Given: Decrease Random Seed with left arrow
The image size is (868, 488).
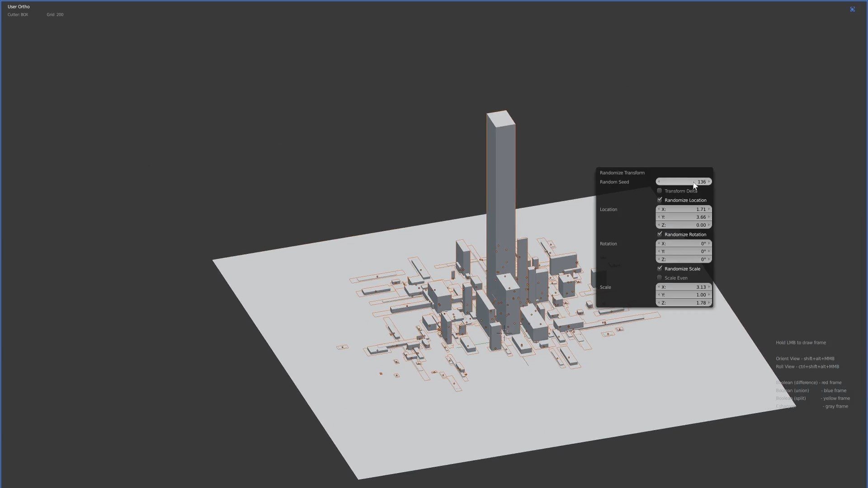Looking at the screenshot, I should 659,182.
